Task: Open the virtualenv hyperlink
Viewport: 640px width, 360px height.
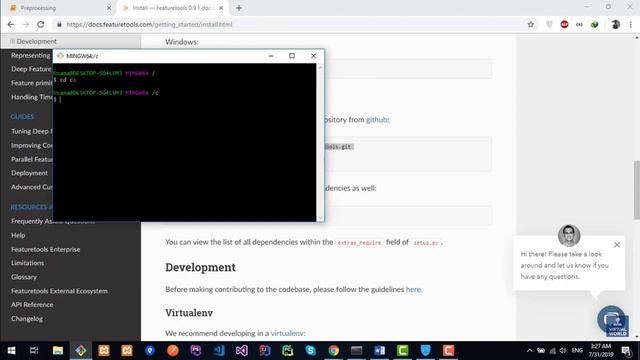Action: tap(287, 333)
